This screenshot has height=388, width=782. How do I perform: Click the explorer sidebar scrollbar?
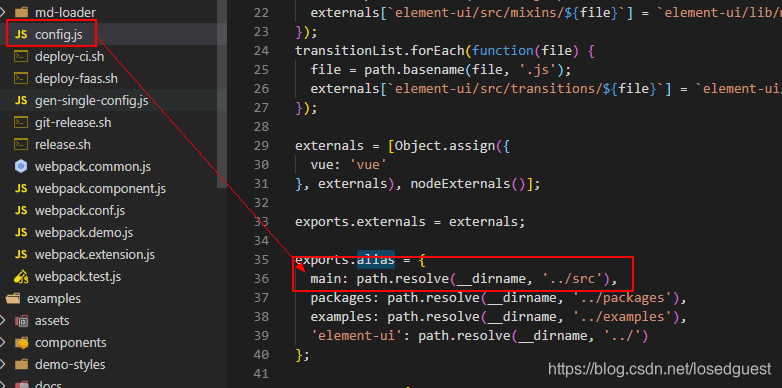pyautogui.click(x=222, y=94)
